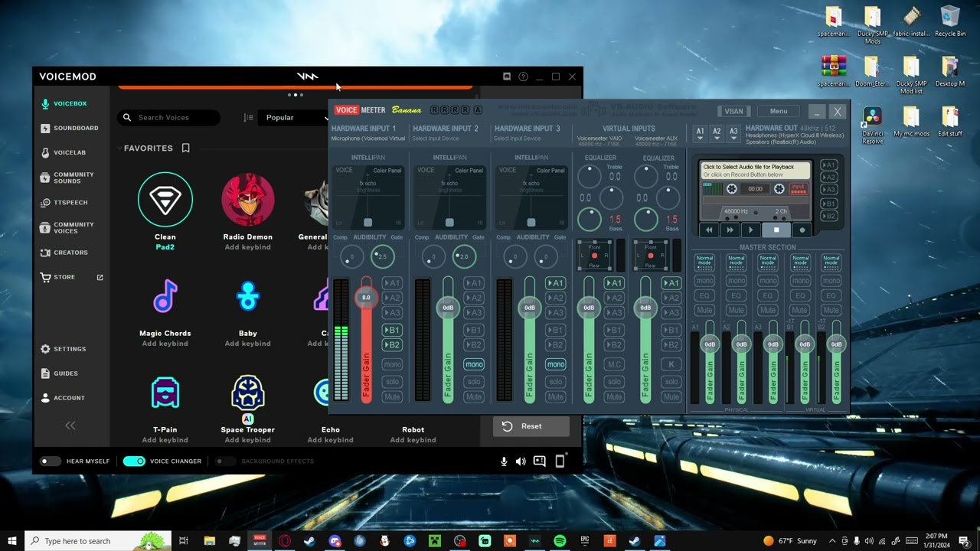Viewport: 980px width, 551px height.
Task: Click the Voicemeeter cassette record button
Action: click(802, 230)
